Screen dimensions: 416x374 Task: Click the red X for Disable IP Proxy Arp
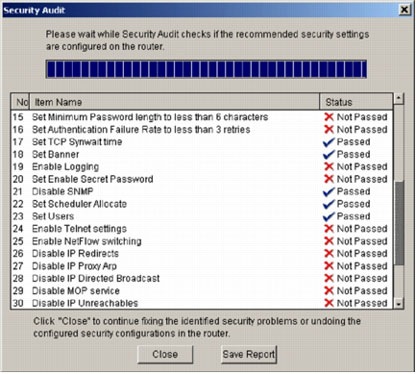[329, 266]
